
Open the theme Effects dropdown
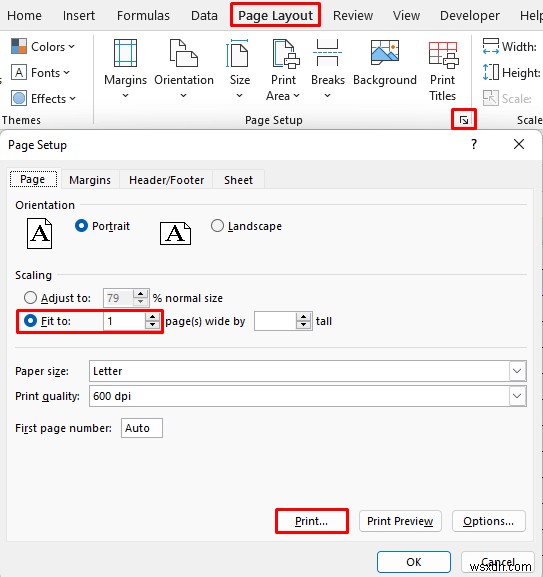(x=43, y=99)
